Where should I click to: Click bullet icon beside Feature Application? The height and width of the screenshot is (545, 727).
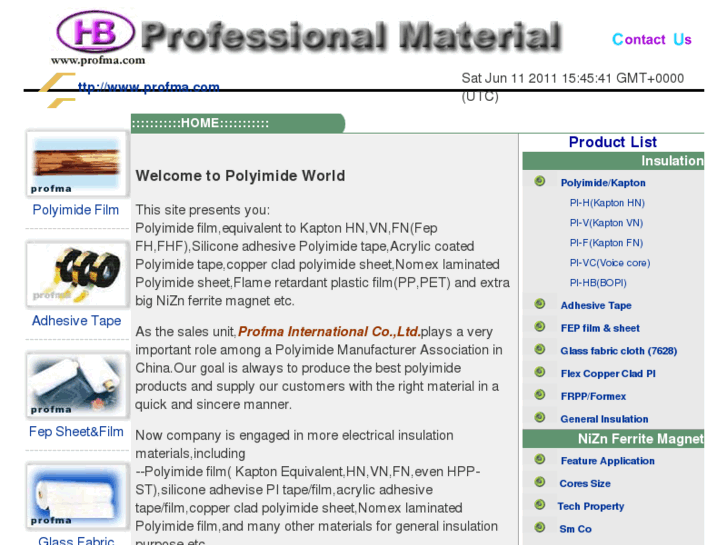pyautogui.click(x=540, y=459)
